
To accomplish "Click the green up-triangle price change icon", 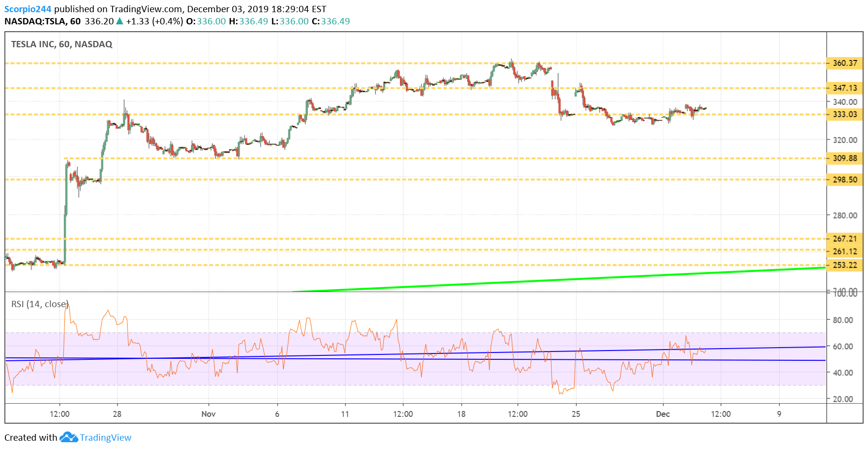I will pyautogui.click(x=119, y=21).
